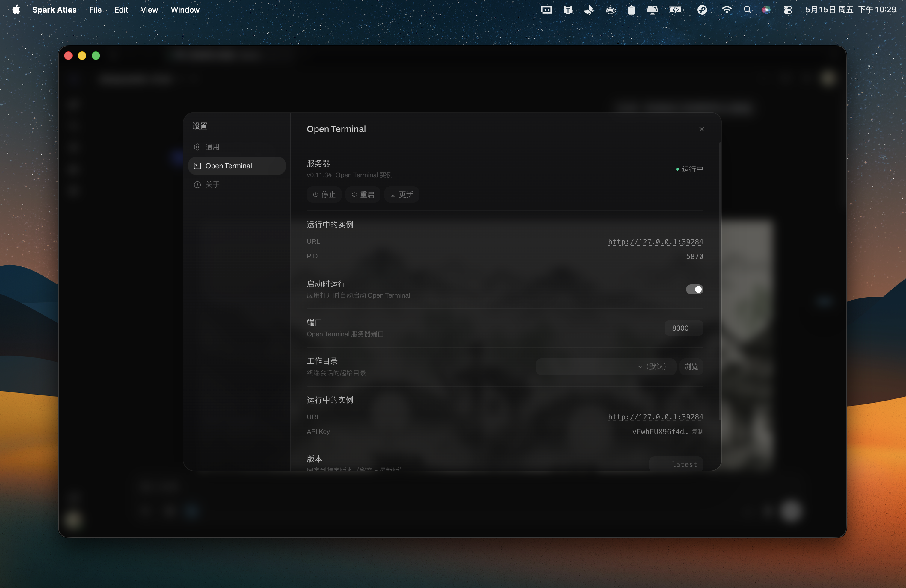
Task: Click the working directory field showing ~（默认）
Action: [606, 367]
